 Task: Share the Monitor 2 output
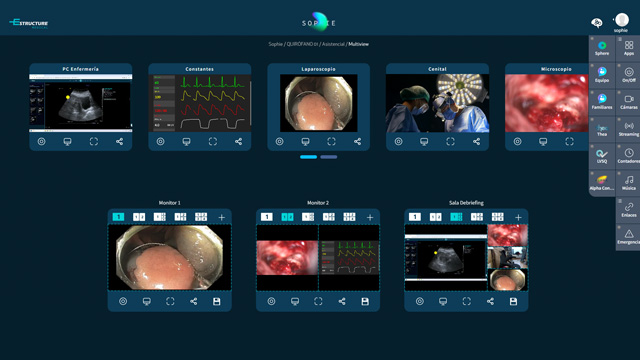point(342,301)
